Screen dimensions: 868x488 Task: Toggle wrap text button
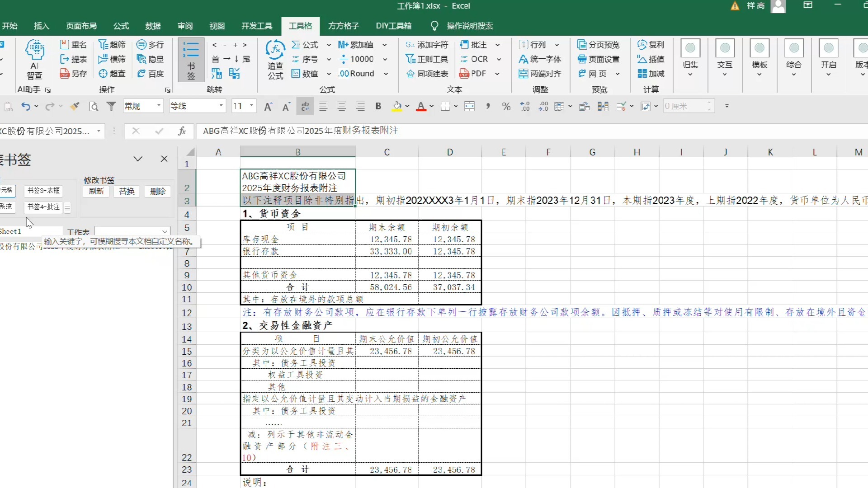click(x=305, y=107)
